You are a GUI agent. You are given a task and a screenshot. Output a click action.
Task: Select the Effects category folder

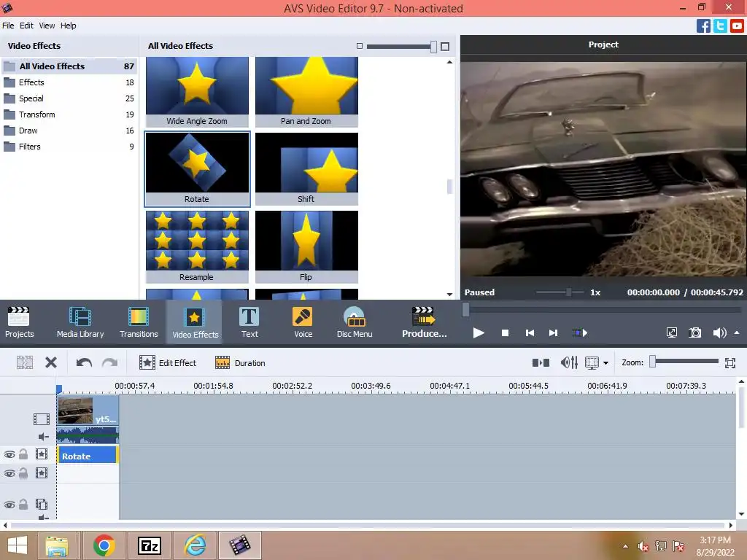(x=69, y=82)
